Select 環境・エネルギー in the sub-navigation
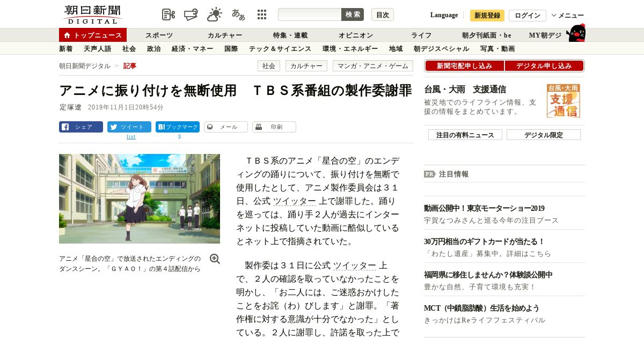Viewport: 644px width, 338px height. (x=350, y=49)
